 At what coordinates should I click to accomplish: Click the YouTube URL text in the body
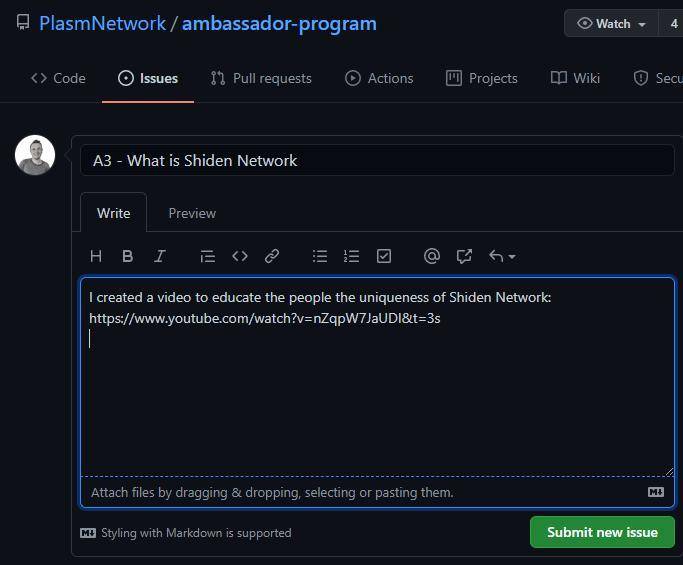point(264,318)
